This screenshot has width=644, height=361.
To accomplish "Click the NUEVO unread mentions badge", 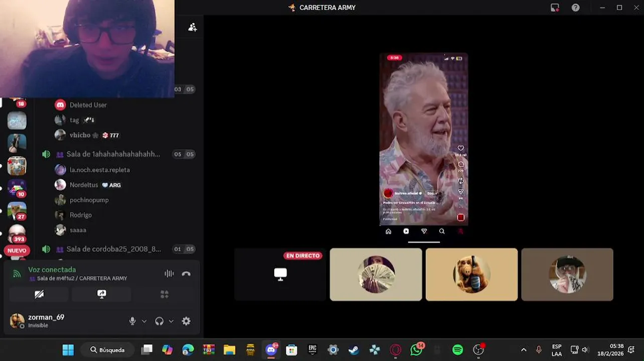I will [17, 250].
